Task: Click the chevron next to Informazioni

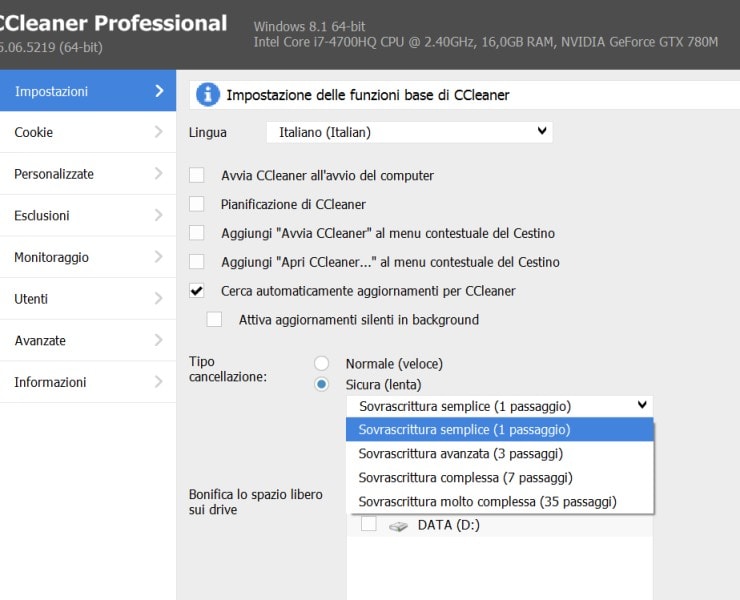Action: pos(158,382)
